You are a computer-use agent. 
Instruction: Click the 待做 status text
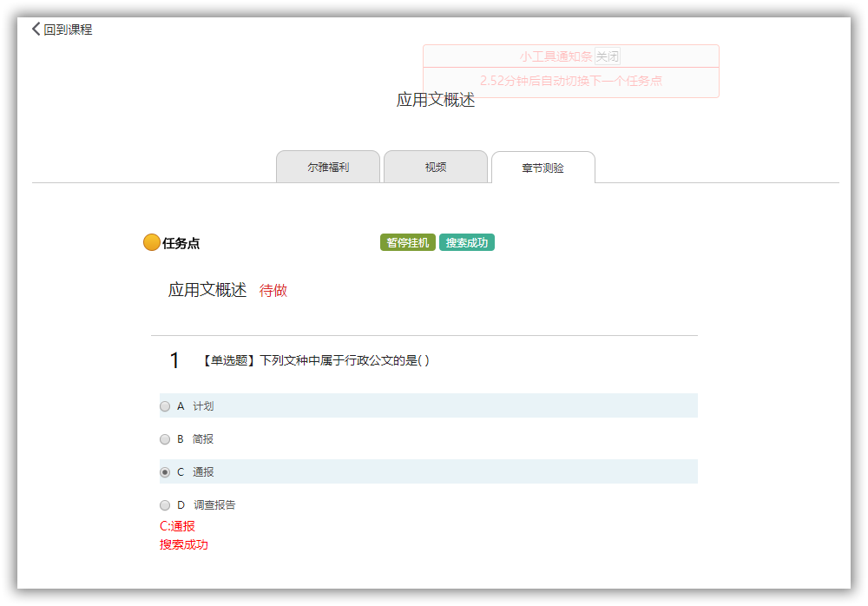[273, 291]
